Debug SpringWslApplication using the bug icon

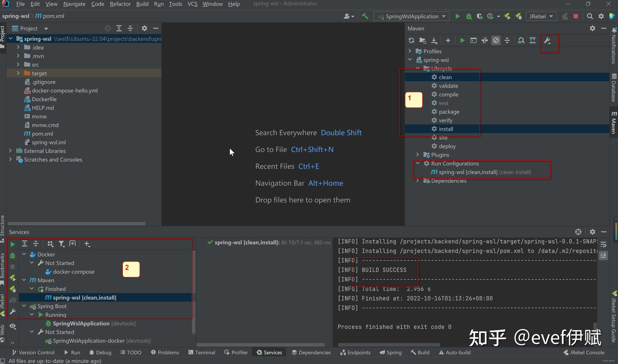click(469, 16)
